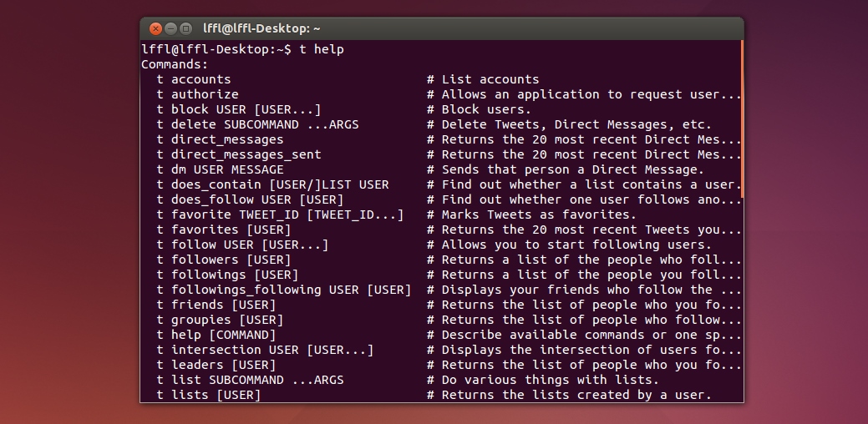Minimize the terminal window
Viewport: 868px width, 424px height.
point(170,28)
